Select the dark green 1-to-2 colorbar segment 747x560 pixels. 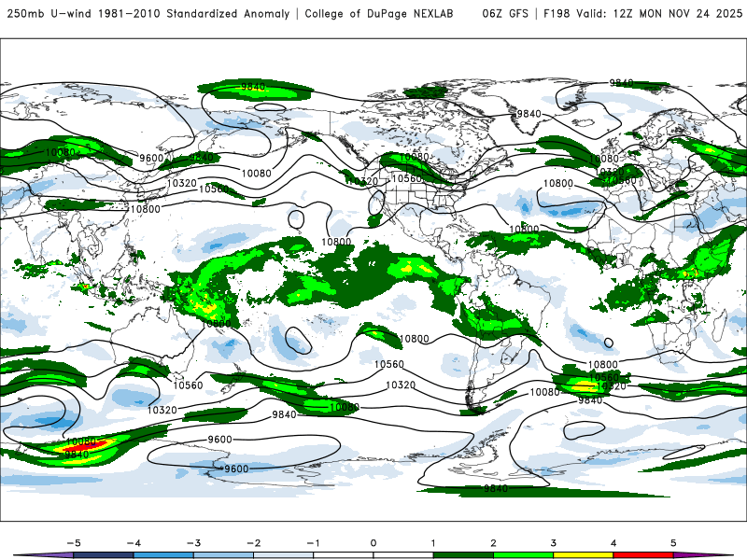(463, 555)
